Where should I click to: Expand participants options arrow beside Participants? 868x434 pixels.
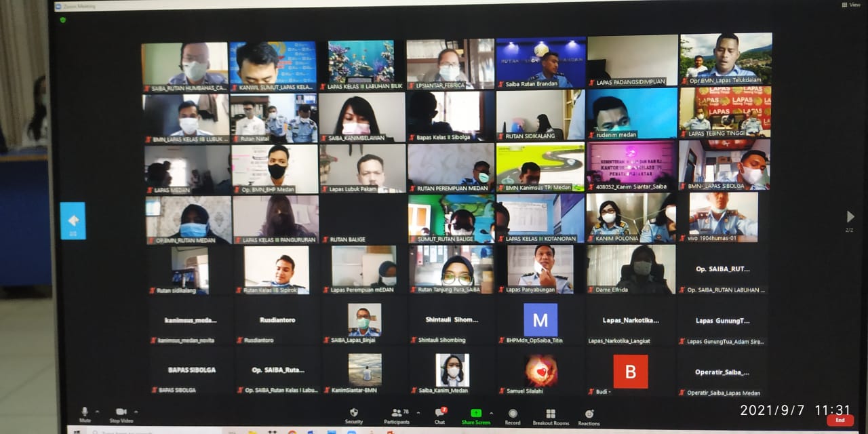(x=418, y=412)
